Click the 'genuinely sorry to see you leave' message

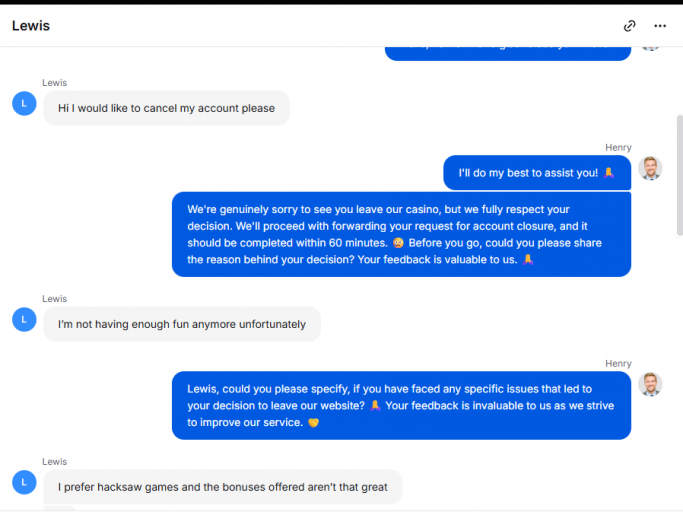click(401, 234)
